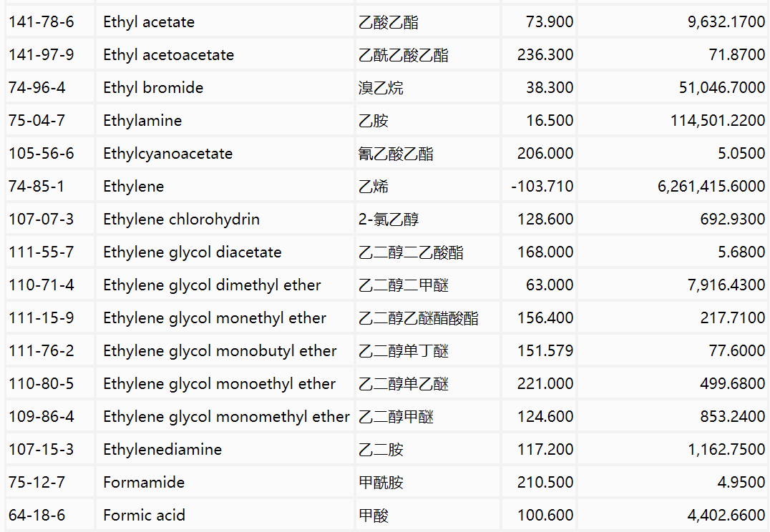Screen dimensions: 770x532
Task: Select Ethylene glycol monomethyl ether
Action: click(226, 417)
